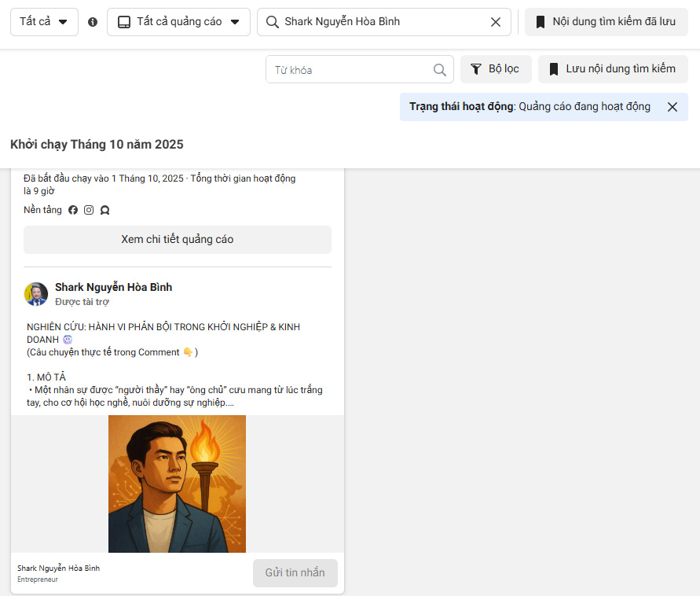Click the magnifier icon in Từ khóa field
This screenshot has height=596, width=700.
pos(440,70)
